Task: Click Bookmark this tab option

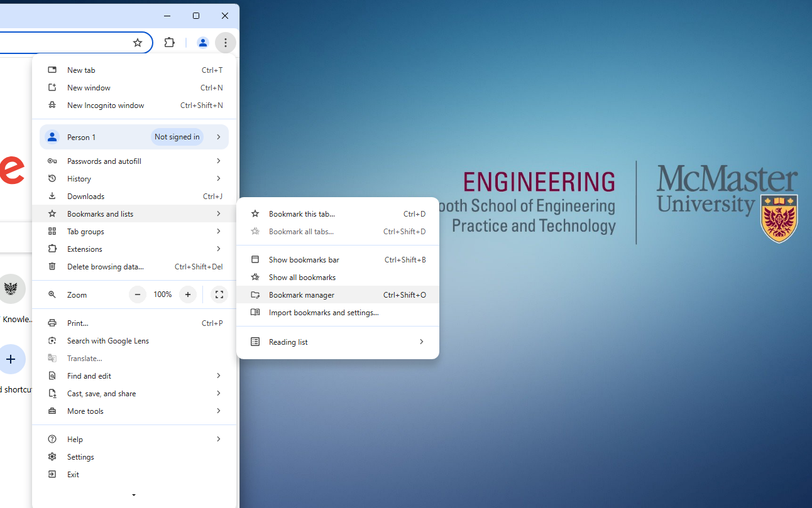Action: point(302,214)
